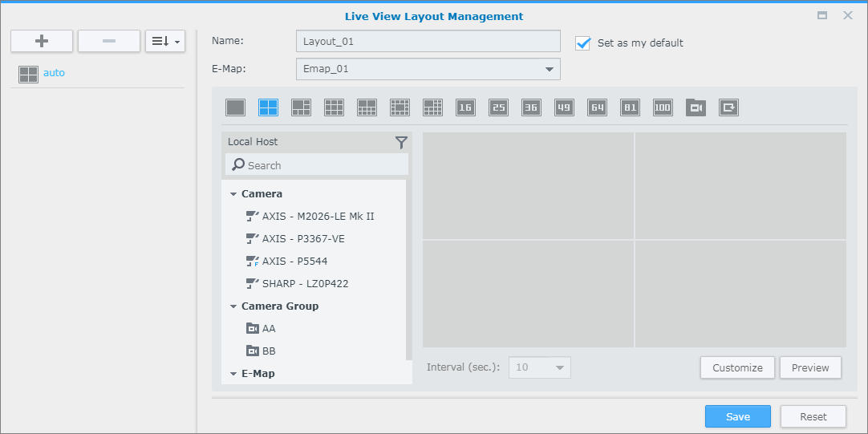
Task: Click the Customize button
Action: click(737, 367)
